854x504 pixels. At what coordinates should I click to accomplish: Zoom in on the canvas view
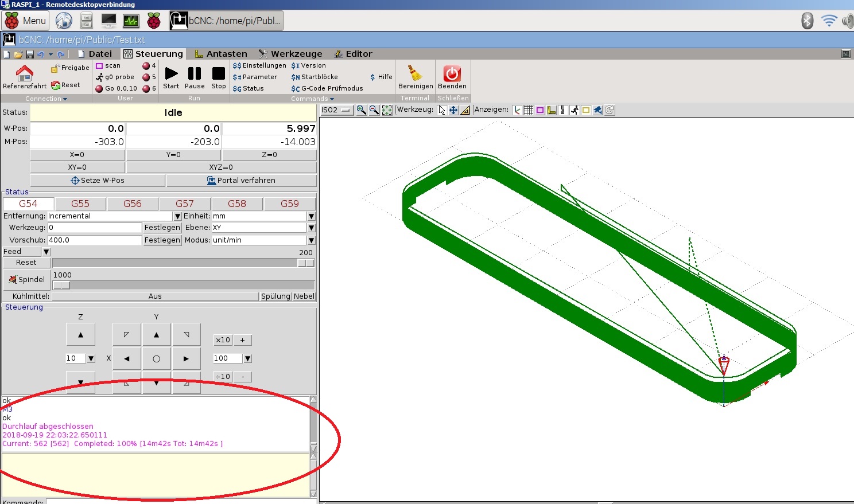click(x=362, y=110)
